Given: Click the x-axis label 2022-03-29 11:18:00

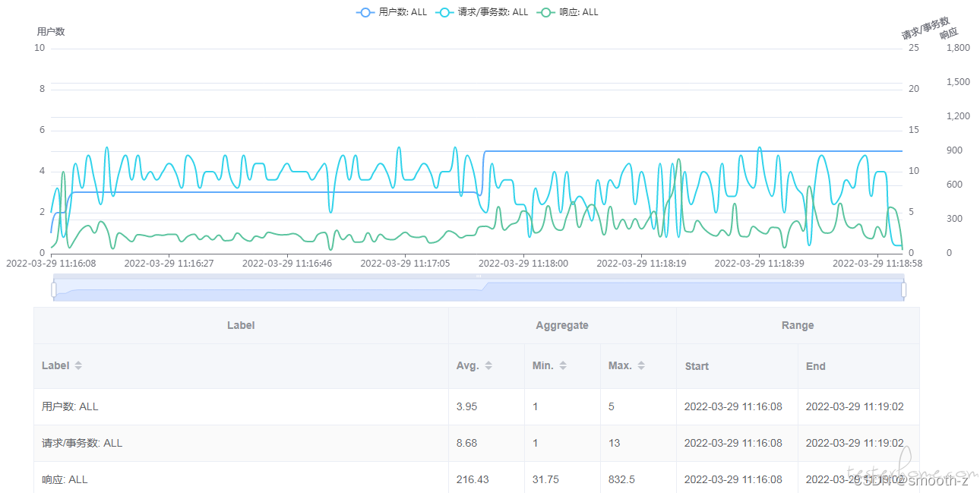Looking at the screenshot, I should (523, 264).
